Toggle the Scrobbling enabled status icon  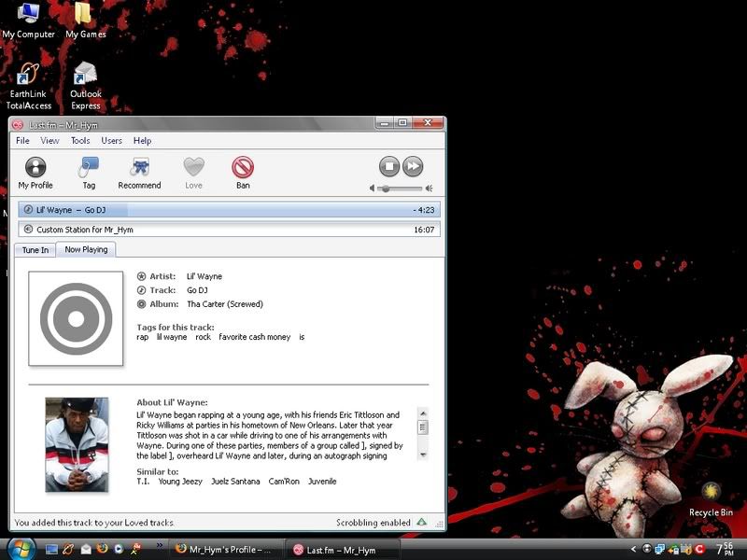click(421, 523)
